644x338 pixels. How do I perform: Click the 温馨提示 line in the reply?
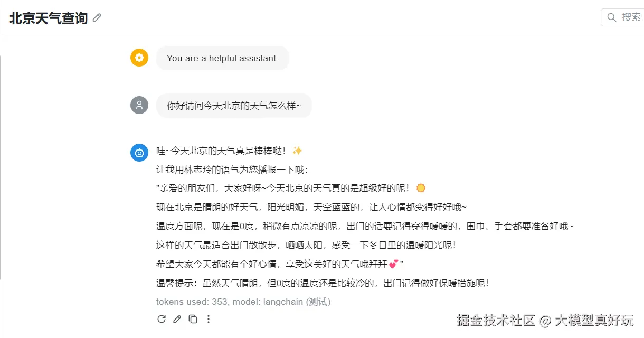323,283
